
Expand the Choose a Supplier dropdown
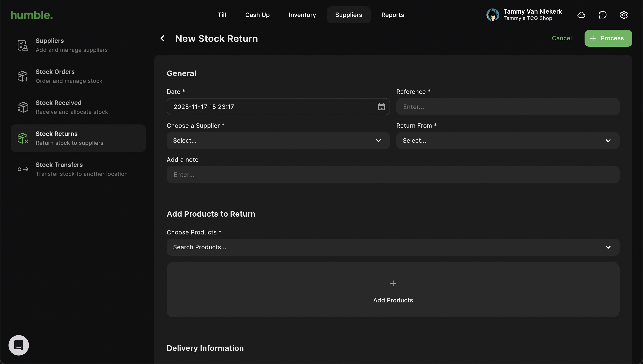(278, 141)
